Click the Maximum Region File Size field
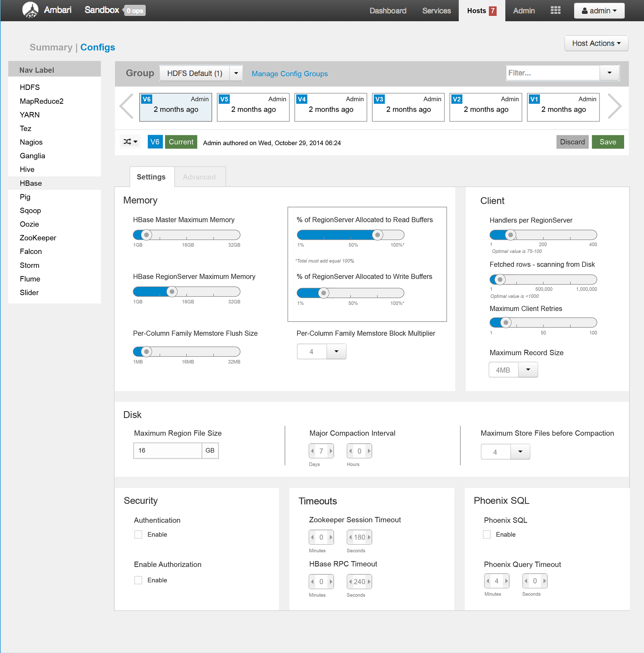This screenshot has width=644, height=653. coord(168,451)
